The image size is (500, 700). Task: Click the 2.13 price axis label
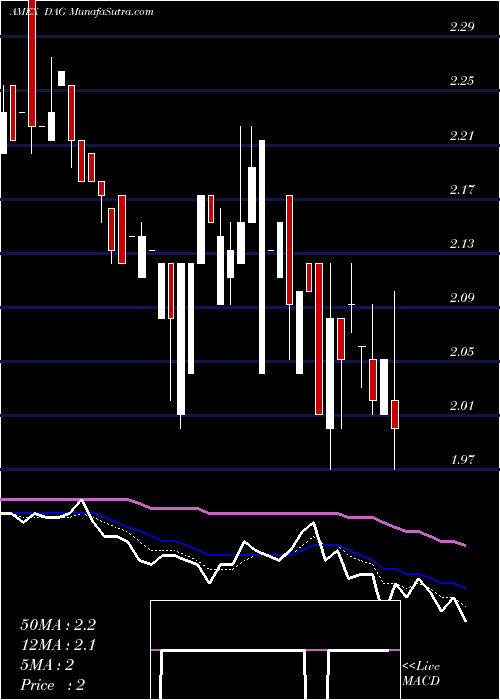click(x=462, y=243)
